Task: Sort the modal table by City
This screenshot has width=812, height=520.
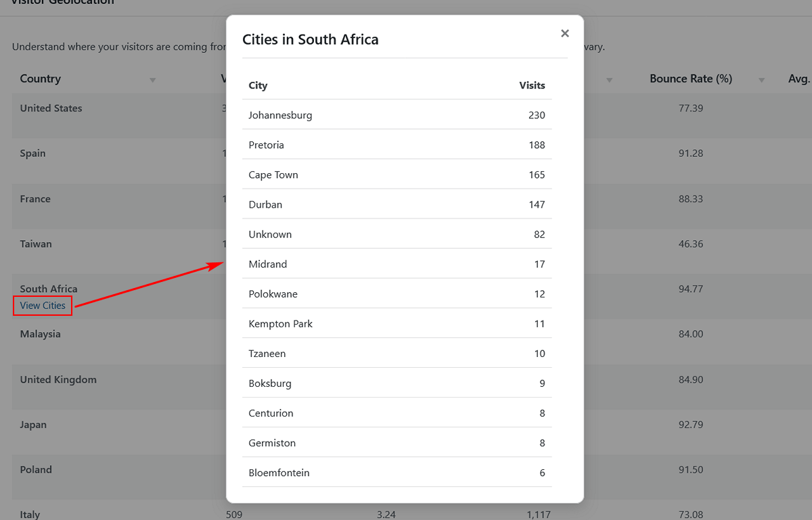Action: (x=257, y=85)
